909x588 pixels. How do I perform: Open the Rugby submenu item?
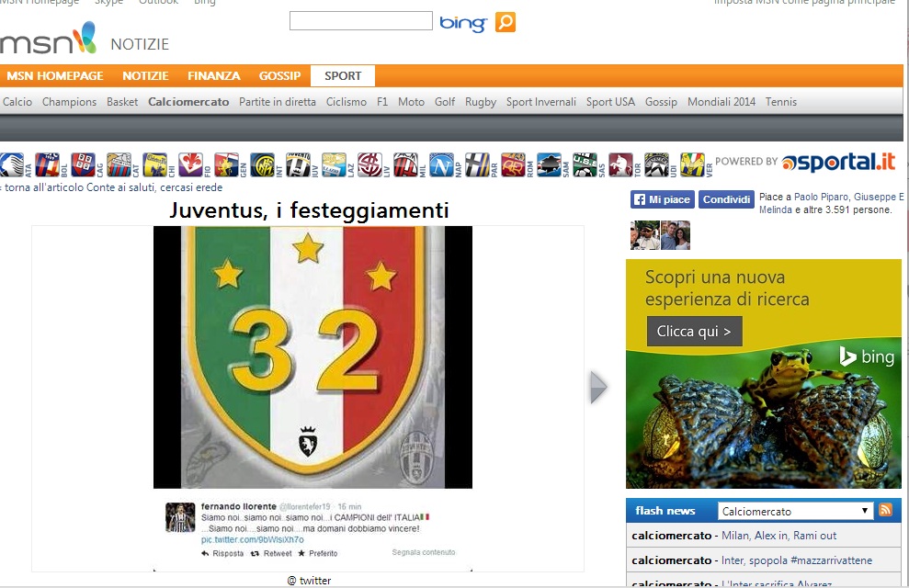[x=481, y=102]
